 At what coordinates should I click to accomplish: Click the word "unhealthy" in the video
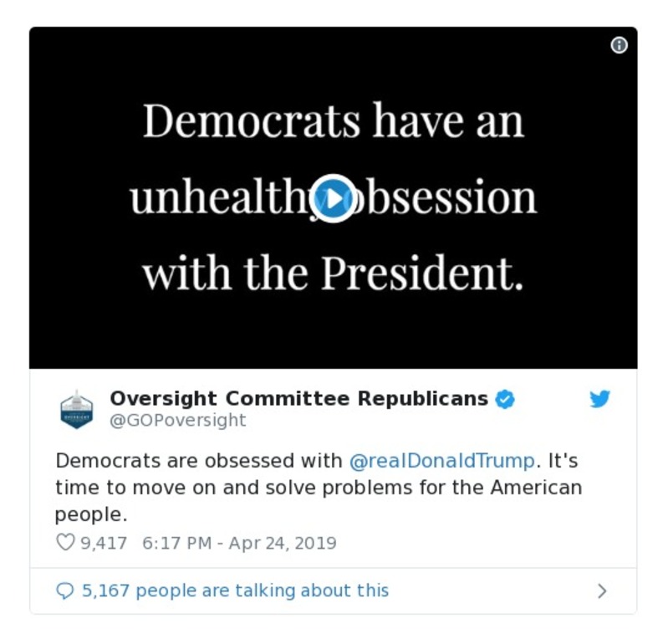point(219,198)
